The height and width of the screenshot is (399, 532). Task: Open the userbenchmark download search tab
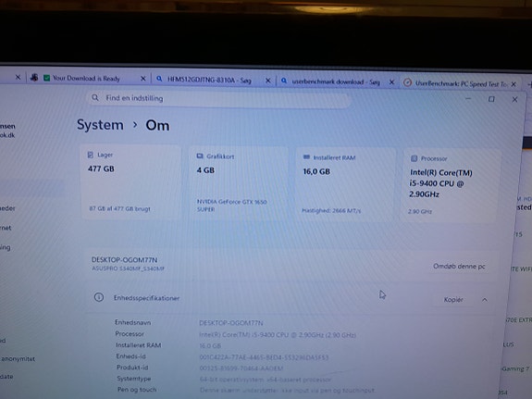point(335,81)
